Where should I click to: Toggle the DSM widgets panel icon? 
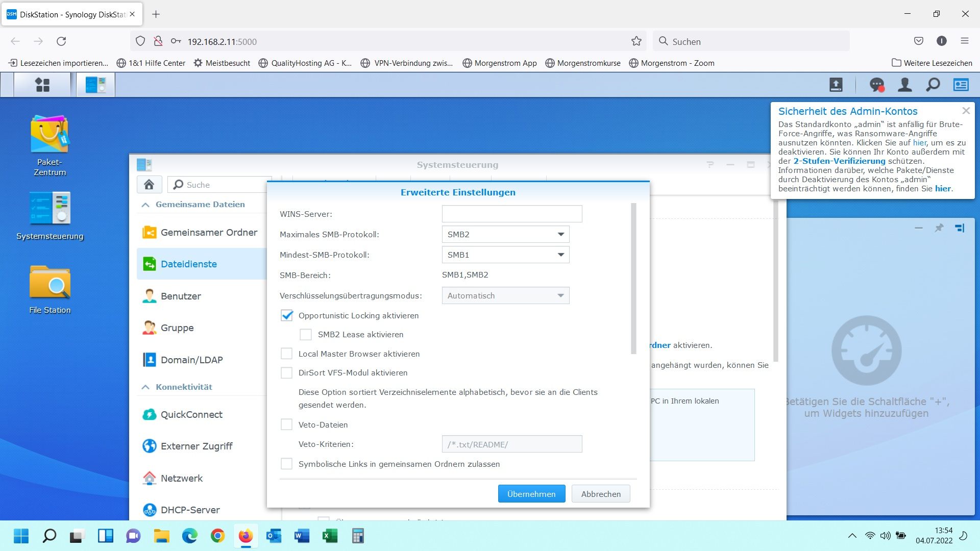coord(961,85)
